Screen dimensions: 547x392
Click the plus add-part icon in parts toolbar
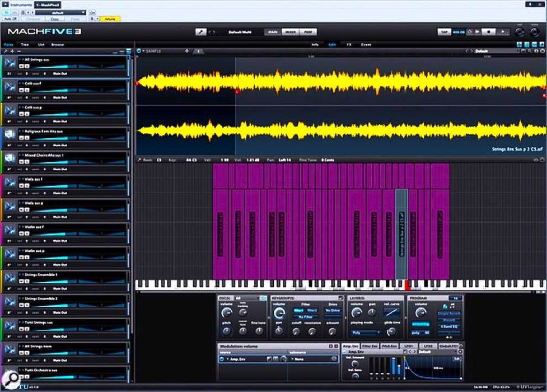click(12, 52)
